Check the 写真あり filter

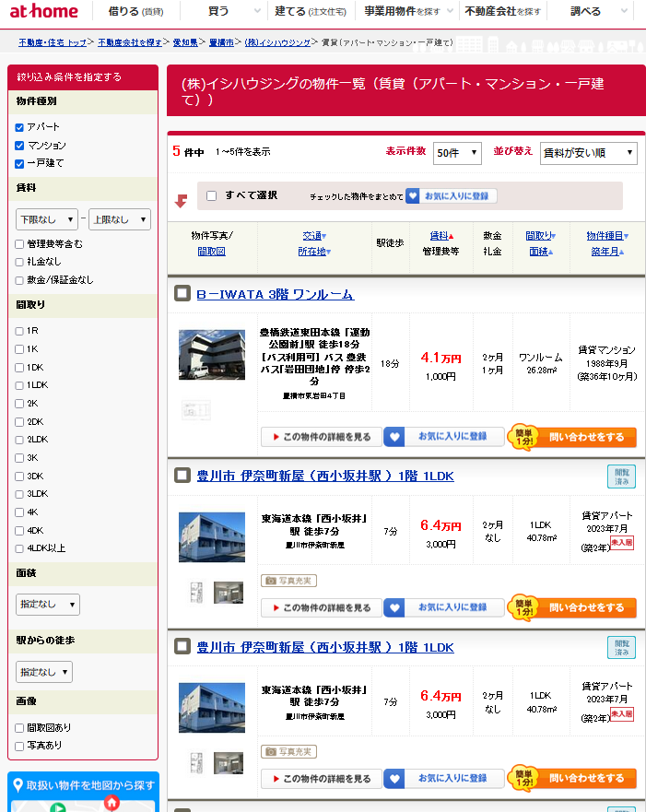coord(19,747)
